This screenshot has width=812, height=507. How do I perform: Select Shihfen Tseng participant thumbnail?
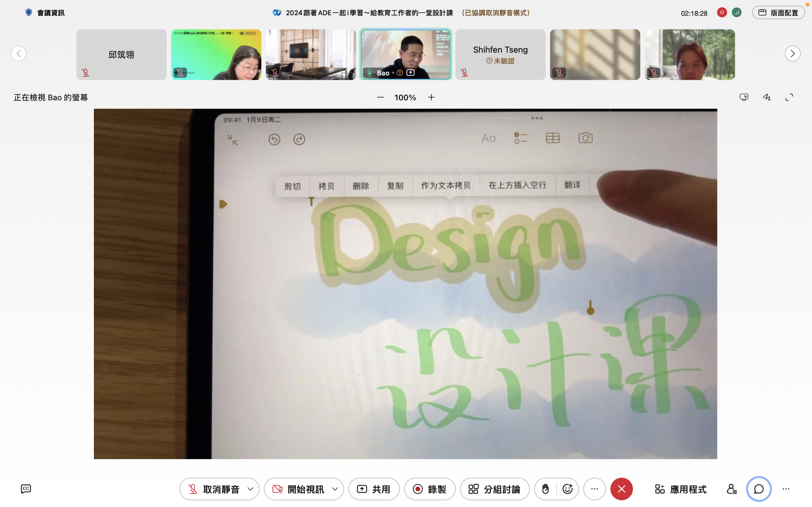[500, 54]
